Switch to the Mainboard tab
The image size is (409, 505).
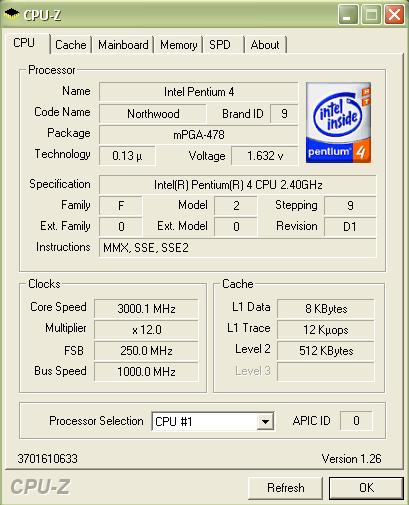tap(123, 45)
